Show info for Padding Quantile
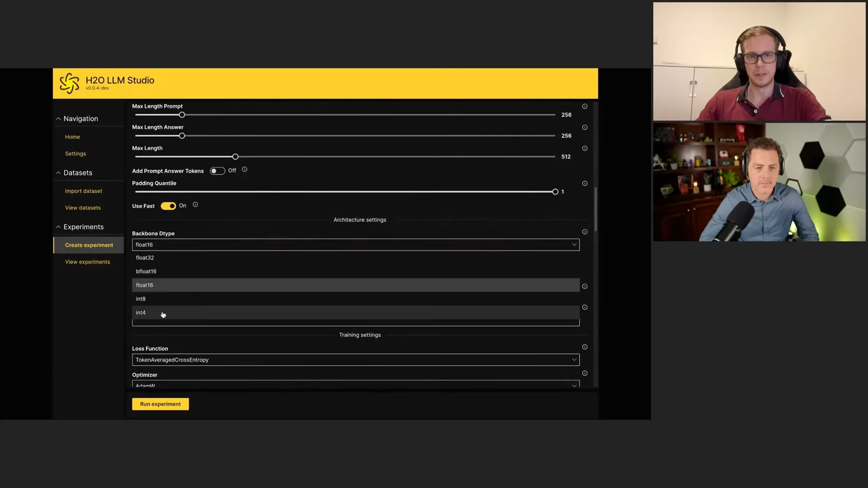 pyautogui.click(x=585, y=183)
